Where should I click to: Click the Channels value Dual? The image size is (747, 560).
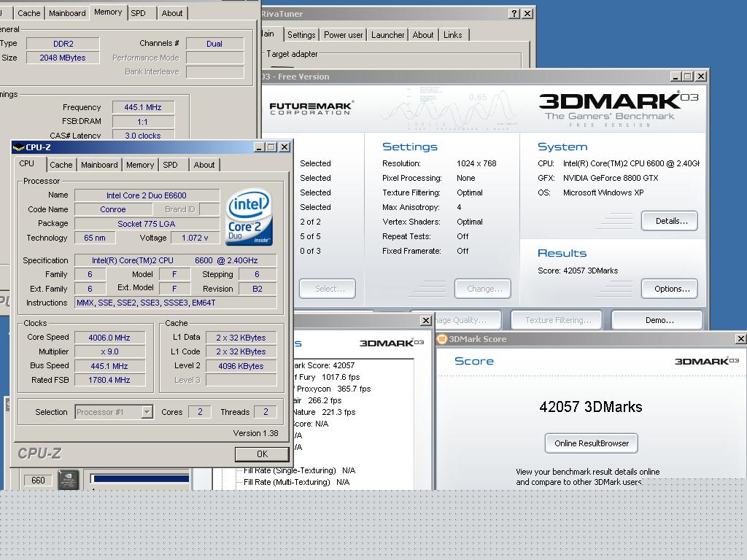tap(215, 44)
